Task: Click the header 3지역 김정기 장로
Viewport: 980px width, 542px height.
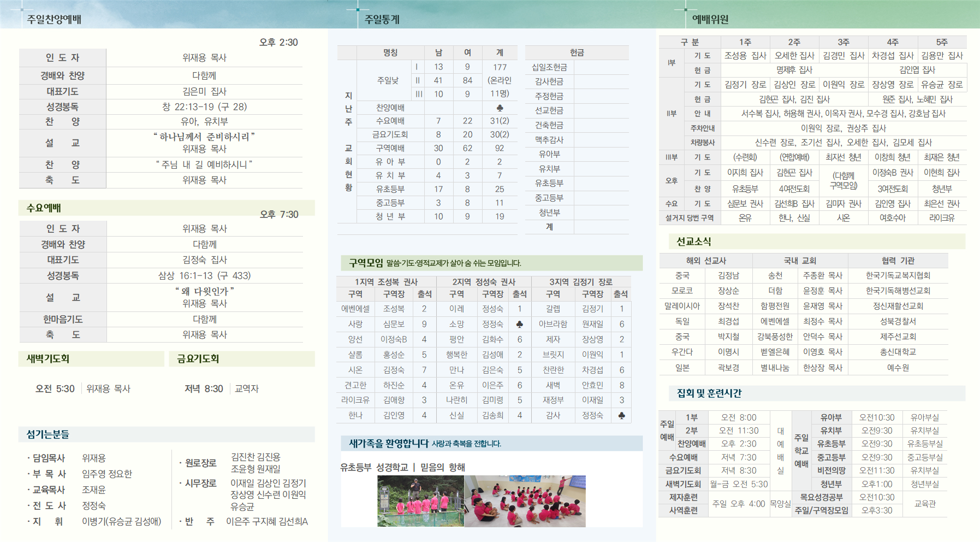Action: click(x=580, y=282)
